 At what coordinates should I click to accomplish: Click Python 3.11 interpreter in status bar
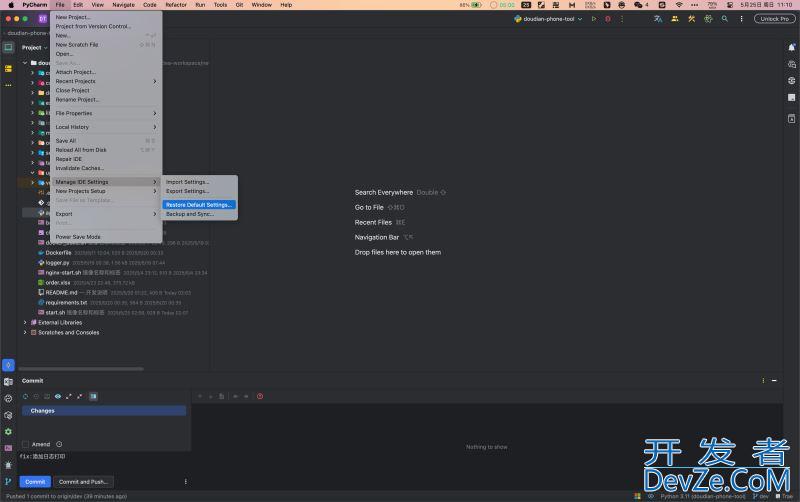703,496
